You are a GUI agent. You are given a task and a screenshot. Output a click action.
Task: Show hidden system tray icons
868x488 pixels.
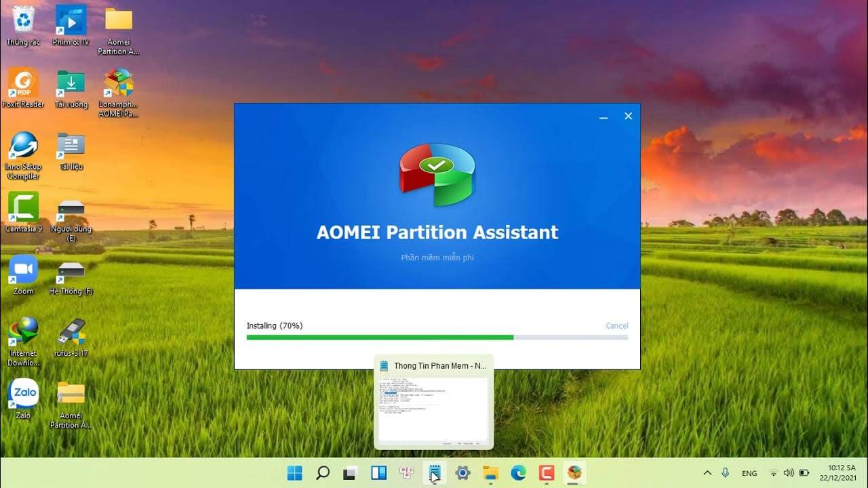pos(707,473)
